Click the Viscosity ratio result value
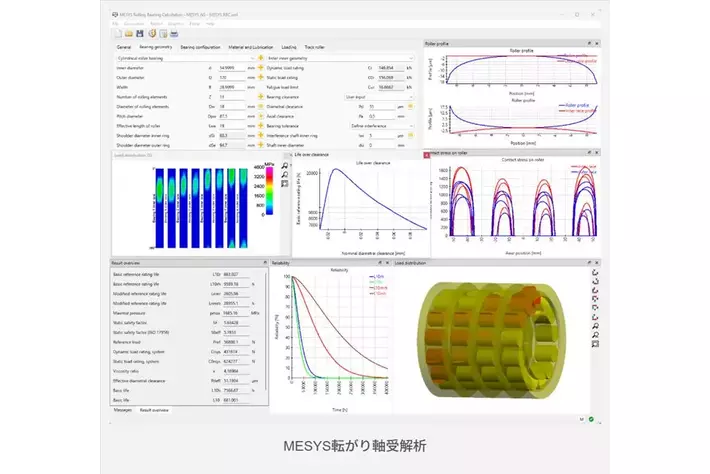Image resolution: width=710 pixels, height=474 pixels. tap(236, 371)
